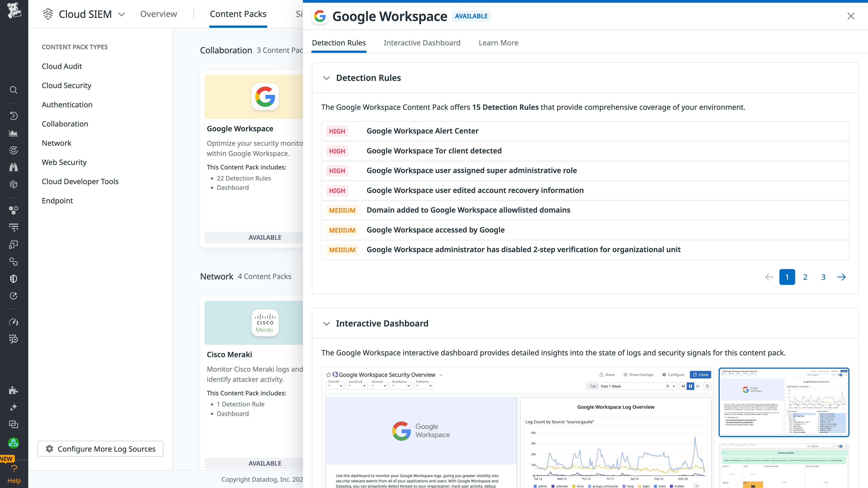Open the Cloud SIEM product dropdown

(121, 14)
